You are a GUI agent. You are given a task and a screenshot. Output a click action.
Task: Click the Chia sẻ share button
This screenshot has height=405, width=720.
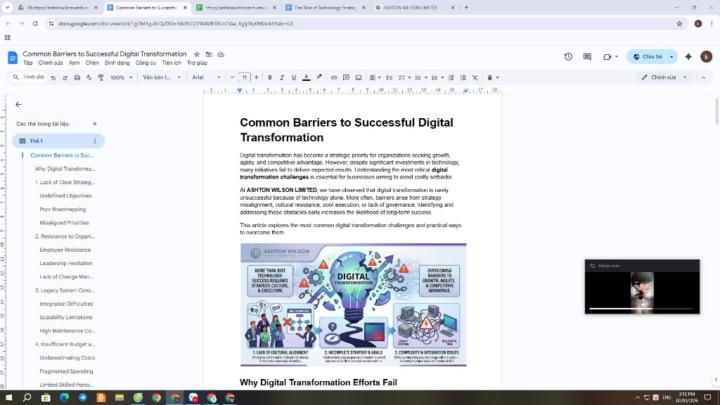[x=651, y=57]
